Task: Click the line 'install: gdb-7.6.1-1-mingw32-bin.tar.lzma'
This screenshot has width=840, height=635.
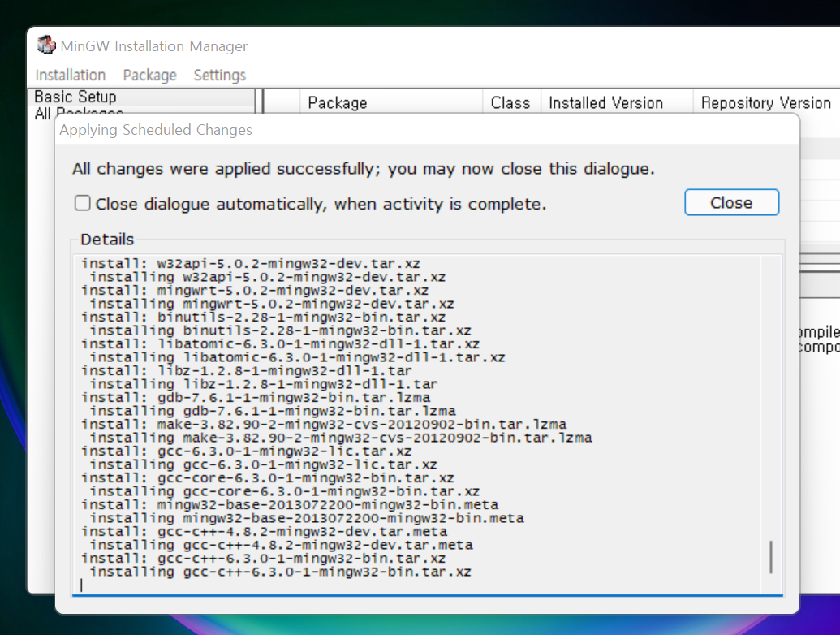Action: (256, 398)
